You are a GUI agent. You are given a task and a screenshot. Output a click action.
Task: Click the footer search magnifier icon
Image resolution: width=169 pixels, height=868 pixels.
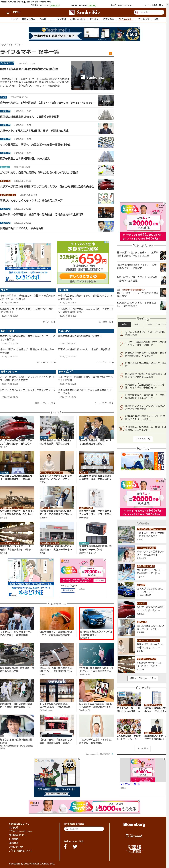[x=67, y=829]
